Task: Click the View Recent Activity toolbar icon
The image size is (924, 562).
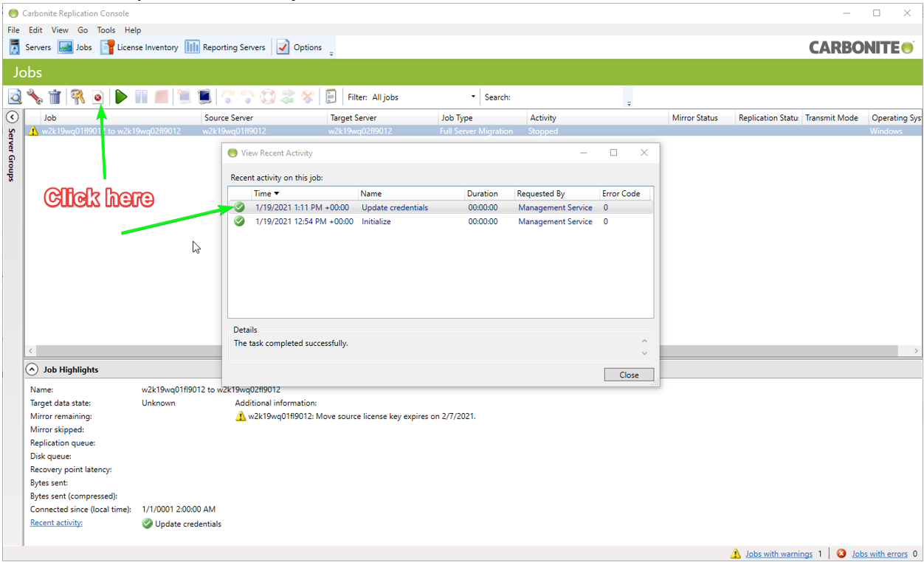Action: (x=97, y=97)
